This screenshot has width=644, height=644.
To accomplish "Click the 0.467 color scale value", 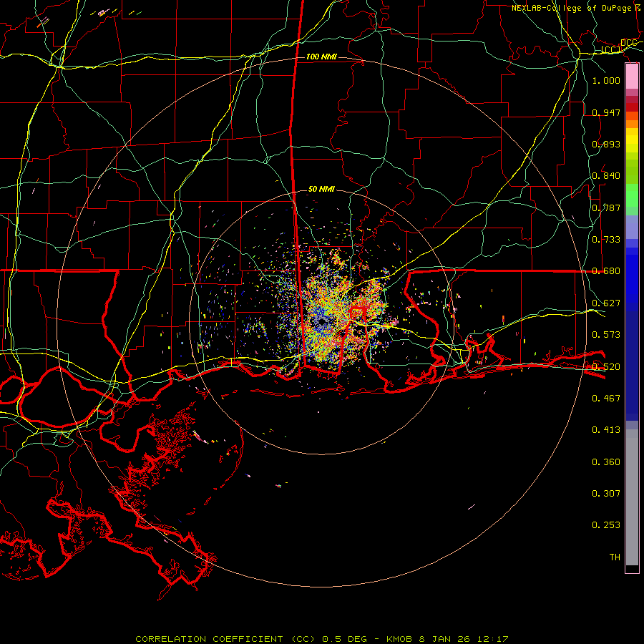I will coord(606,399).
